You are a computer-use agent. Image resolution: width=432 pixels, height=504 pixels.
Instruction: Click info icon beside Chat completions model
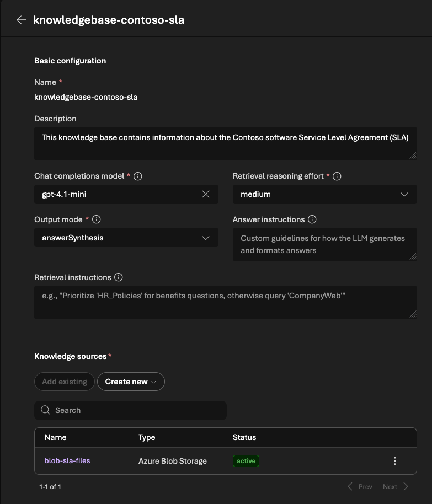pyautogui.click(x=138, y=176)
